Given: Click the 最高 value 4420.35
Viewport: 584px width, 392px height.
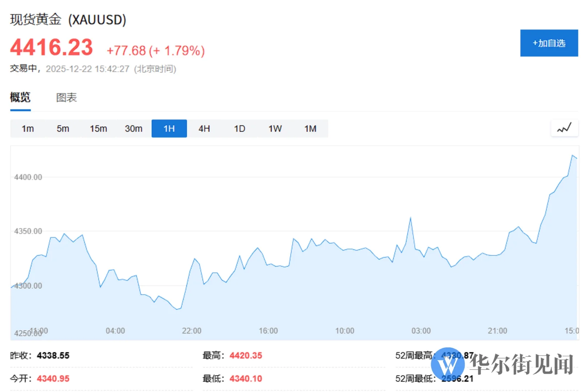Looking at the screenshot, I should click(246, 355).
